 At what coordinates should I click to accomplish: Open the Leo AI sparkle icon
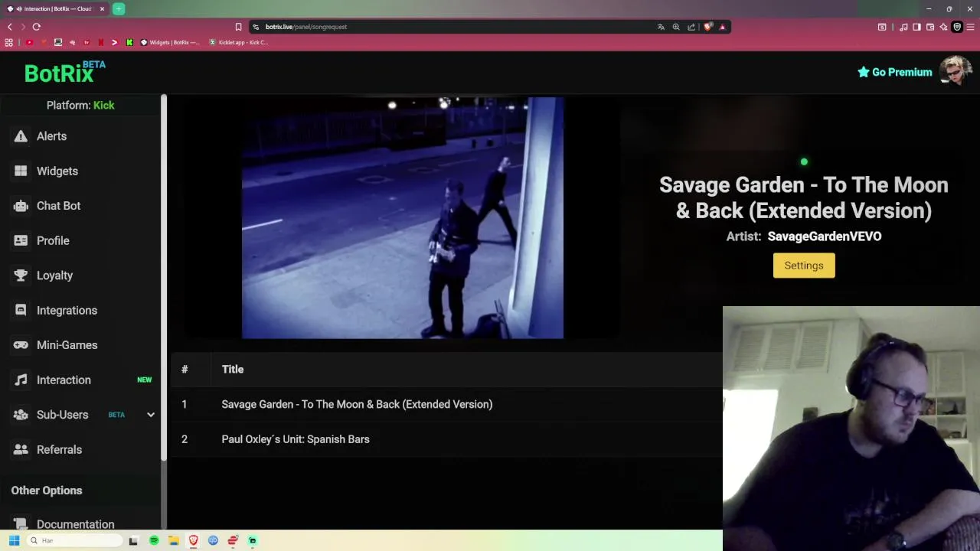click(x=943, y=27)
